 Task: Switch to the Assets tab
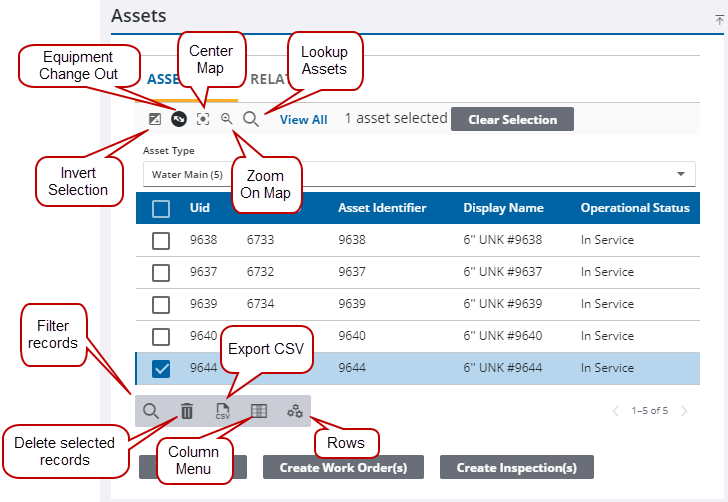[x=160, y=80]
